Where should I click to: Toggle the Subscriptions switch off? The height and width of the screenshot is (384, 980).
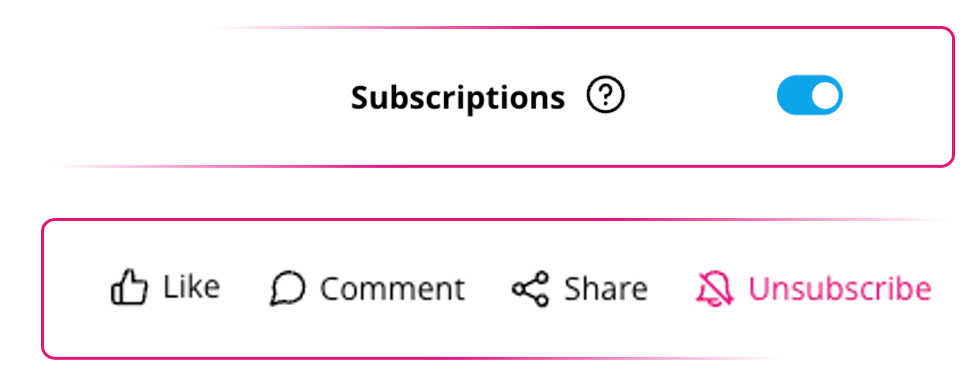click(809, 95)
